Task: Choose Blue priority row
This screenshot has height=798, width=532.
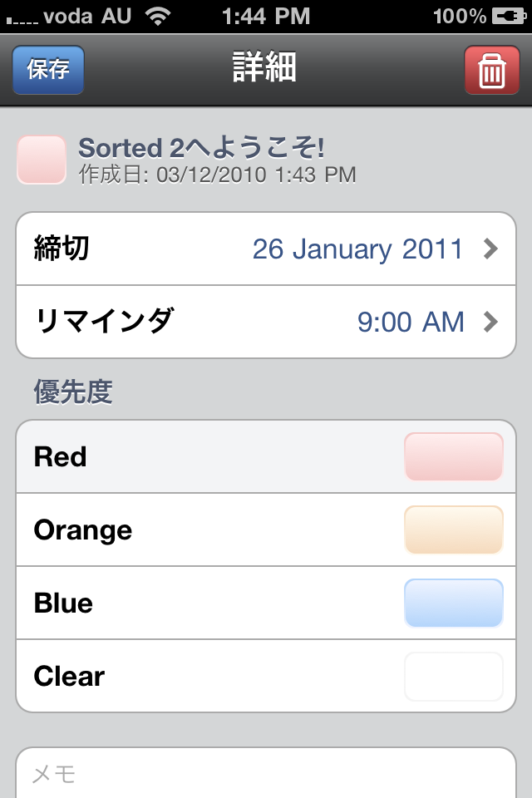Action: [266, 603]
